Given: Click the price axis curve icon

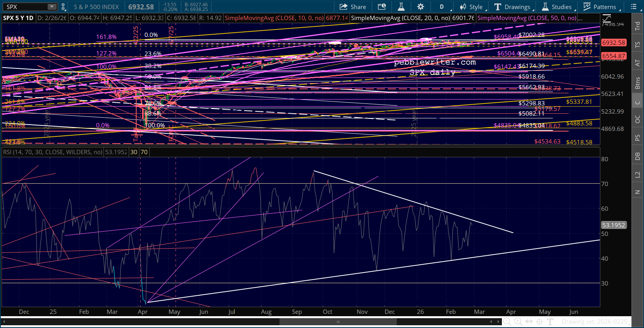Looking at the screenshot, I should [607, 18].
